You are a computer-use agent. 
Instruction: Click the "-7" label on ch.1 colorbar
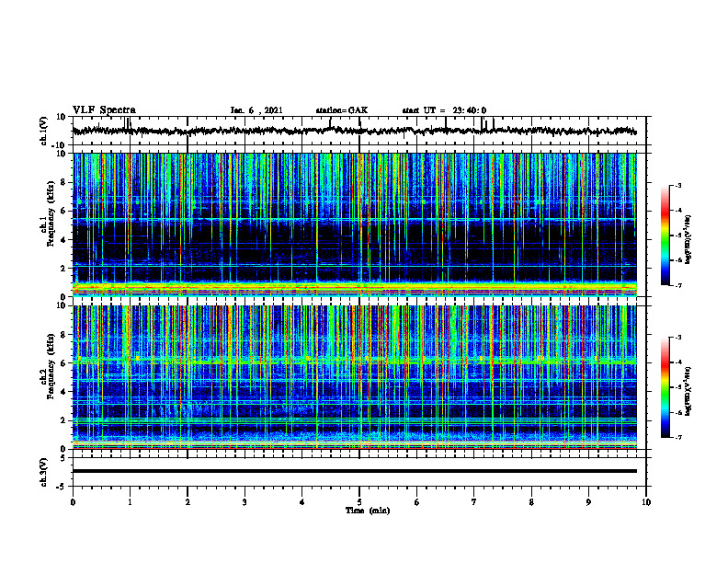[x=678, y=285]
